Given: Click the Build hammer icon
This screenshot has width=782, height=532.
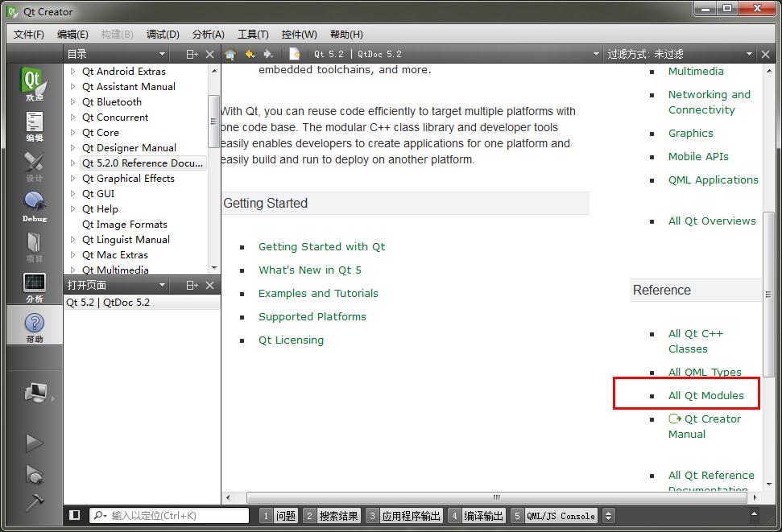Looking at the screenshot, I should pos(34,502).
